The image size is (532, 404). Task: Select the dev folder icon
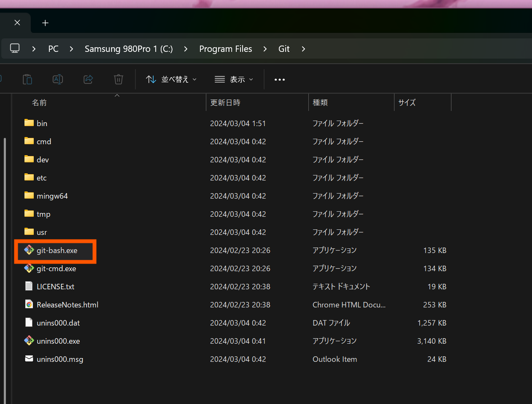29,159
